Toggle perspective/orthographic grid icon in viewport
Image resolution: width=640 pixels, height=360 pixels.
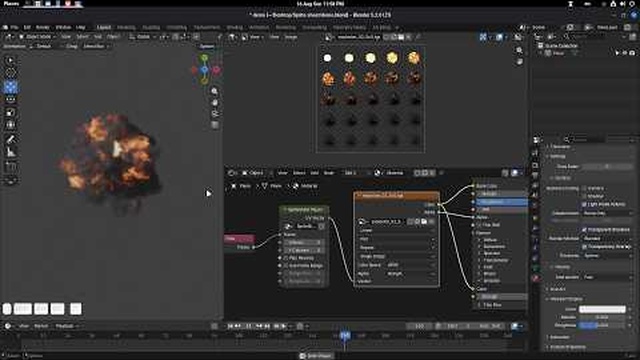(x=215, y=124)
